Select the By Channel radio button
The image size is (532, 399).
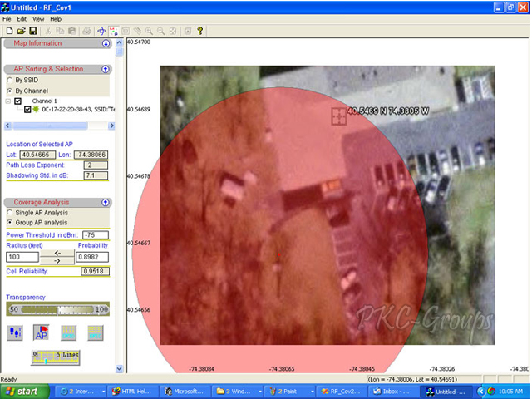click(x=9, y=91)
